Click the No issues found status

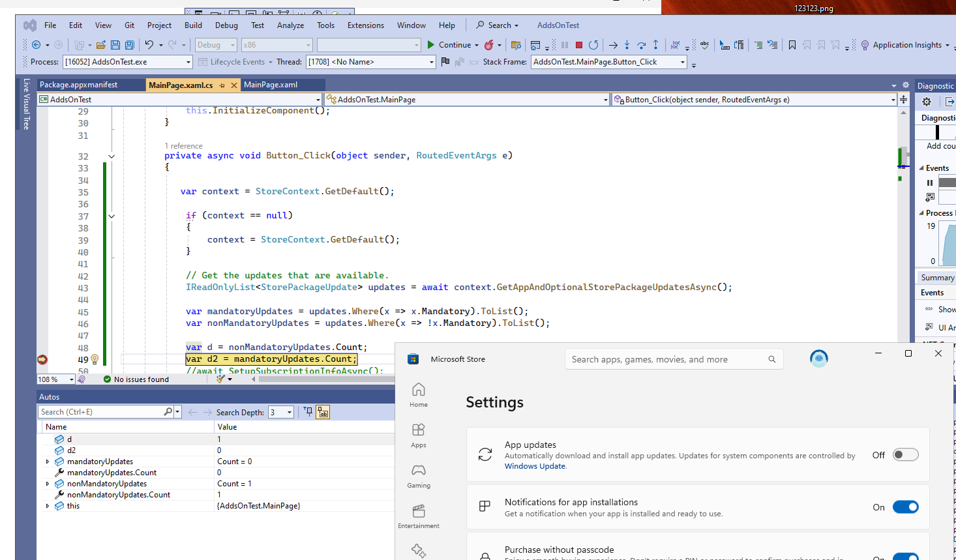[x=136, y=379]
